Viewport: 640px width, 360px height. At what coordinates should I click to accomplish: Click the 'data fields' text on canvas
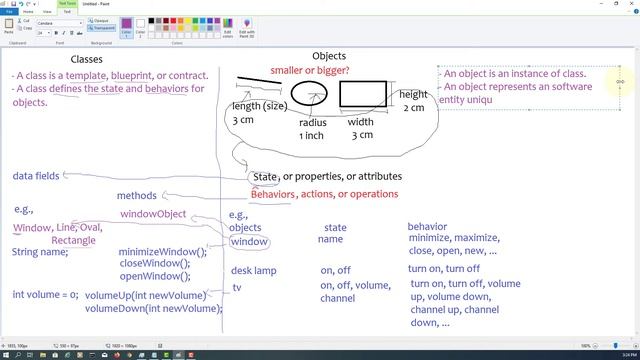[36, 176]
